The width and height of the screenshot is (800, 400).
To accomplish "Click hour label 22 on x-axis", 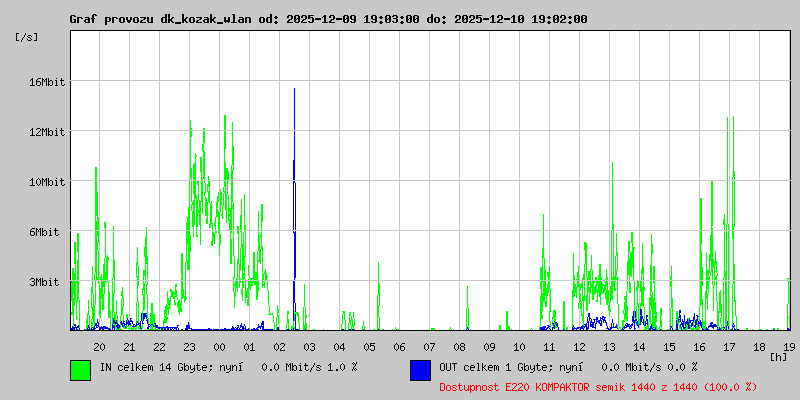I will (160, 347).
